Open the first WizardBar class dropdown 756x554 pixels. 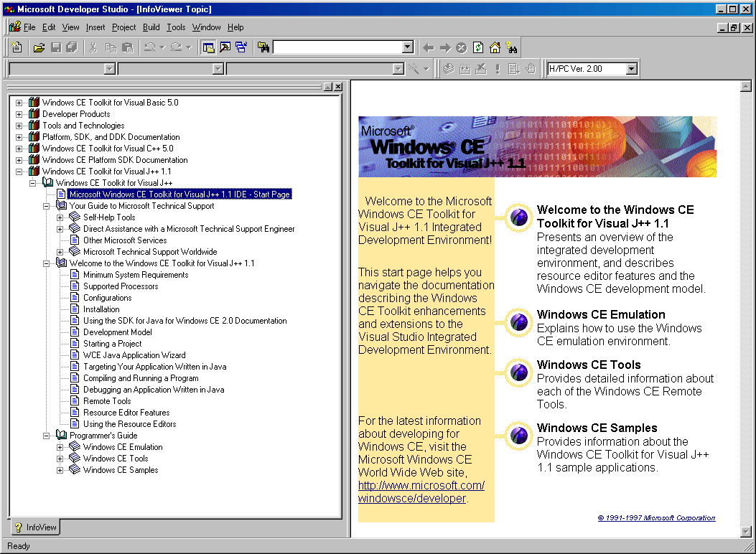tap(110, 69)
